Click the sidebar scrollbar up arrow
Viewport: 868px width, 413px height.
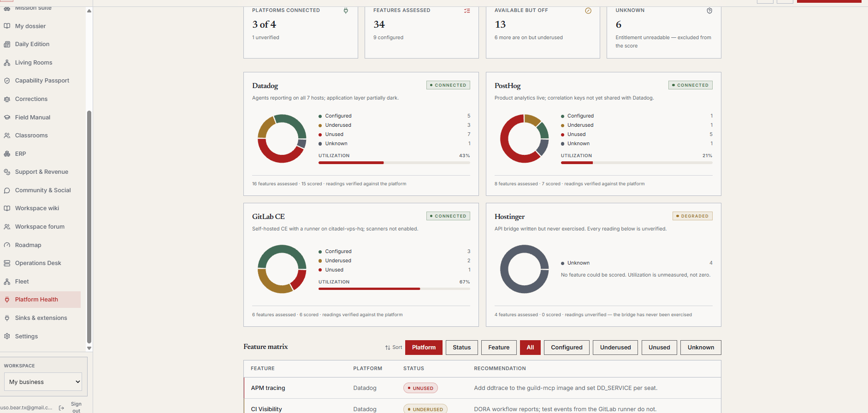click(89, 11)
